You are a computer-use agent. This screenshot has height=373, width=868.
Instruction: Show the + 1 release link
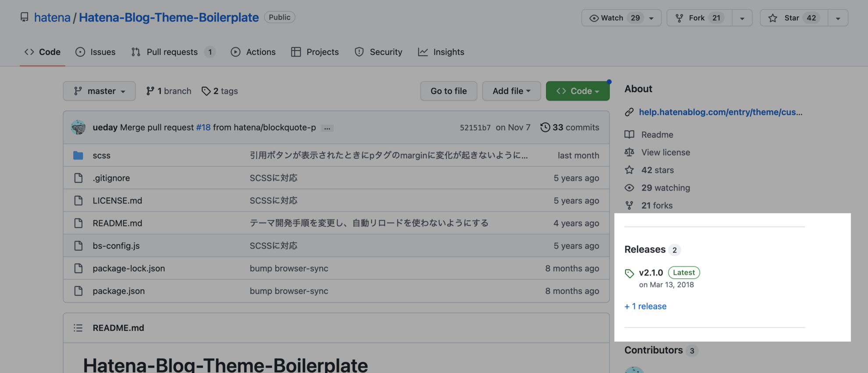[645, 306]
